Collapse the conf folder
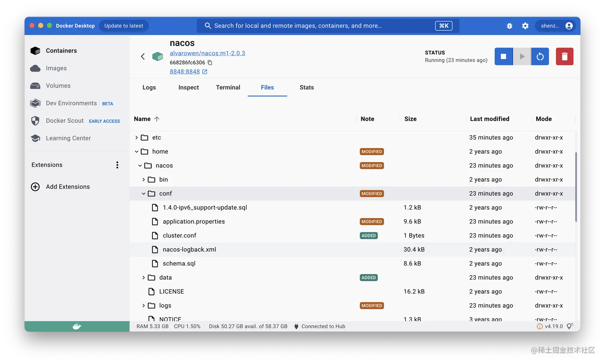The height and width of the screenshot is (364, 605). [x=144, y=194]
